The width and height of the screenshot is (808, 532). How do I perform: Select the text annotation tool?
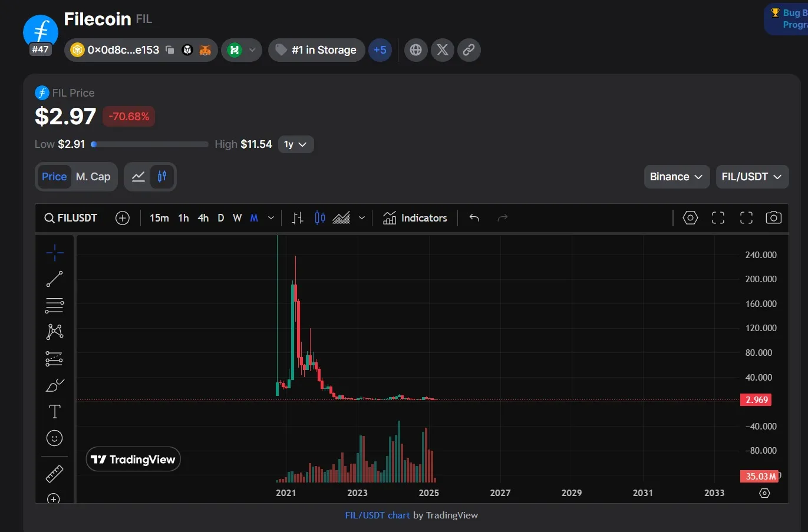pyautogui.click(x=55, y=411)
